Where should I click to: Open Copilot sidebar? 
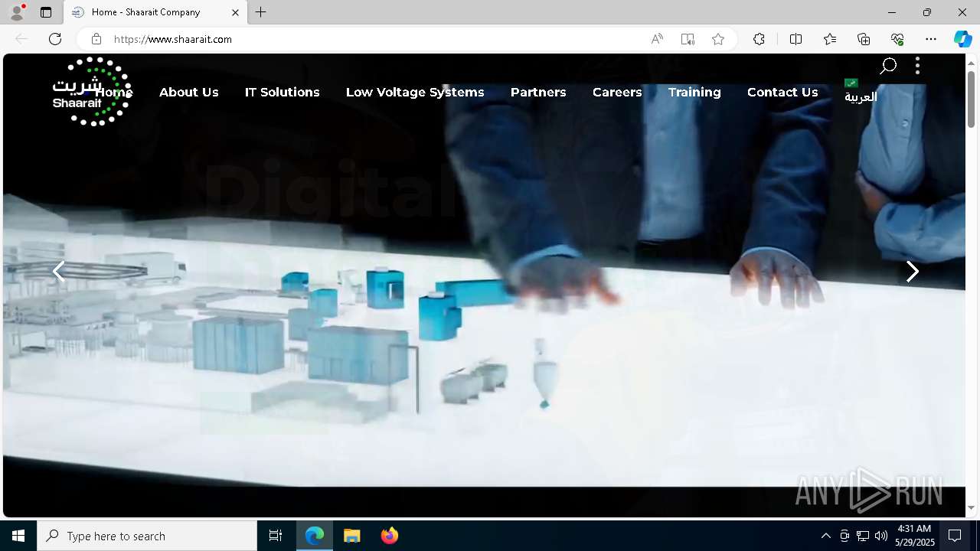pos(962,39)
